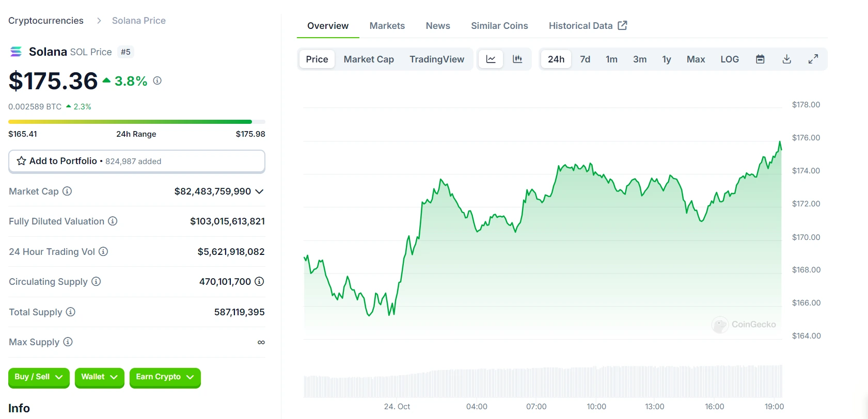
Task: Open the Buy / Sell dropdown
Action: (x=39, y=377)
